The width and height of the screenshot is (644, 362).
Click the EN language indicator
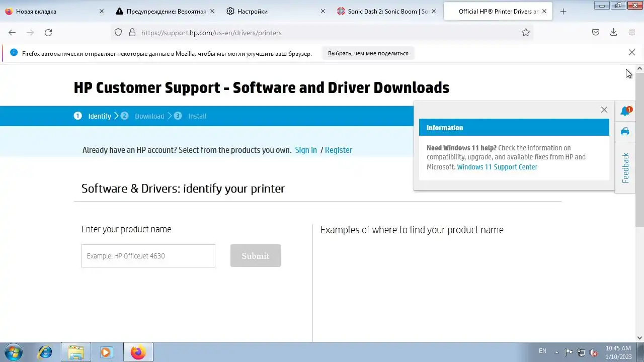(542, 351)
